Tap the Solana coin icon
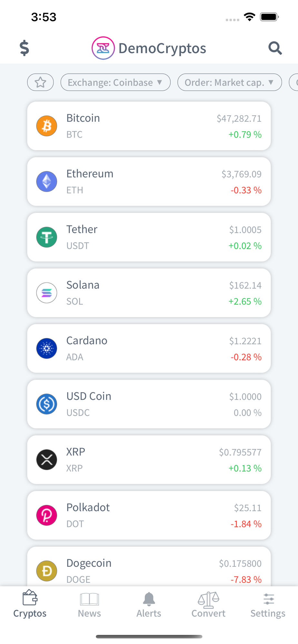Viewport: 298px width, 644px height. 47,293
